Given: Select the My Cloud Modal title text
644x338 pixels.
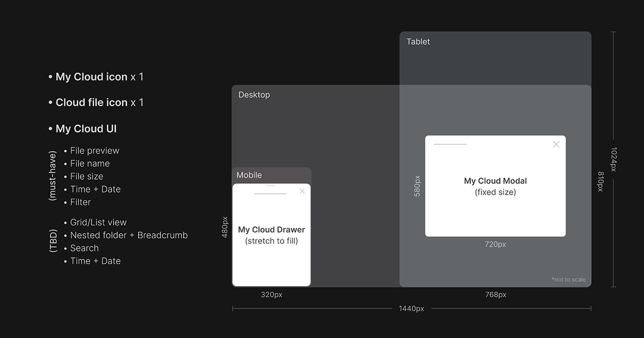Looking at the screenshot, I should click(x=496, y=181).
